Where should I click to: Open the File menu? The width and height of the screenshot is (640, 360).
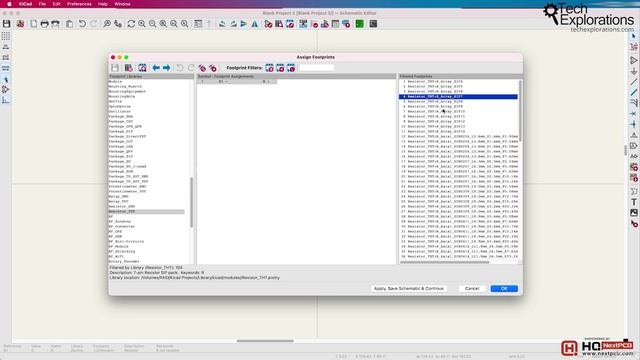pyautogui.click(x=42, y=4)
